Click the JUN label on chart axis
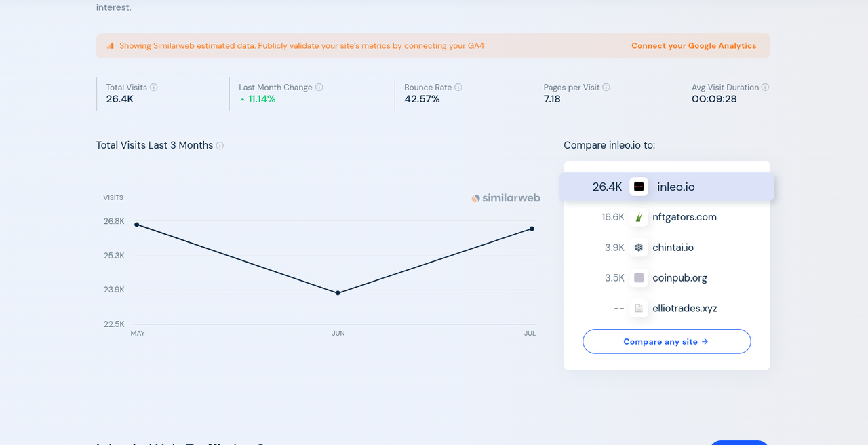The height and width of the screenshot is (445, 868). pos(338,334)
